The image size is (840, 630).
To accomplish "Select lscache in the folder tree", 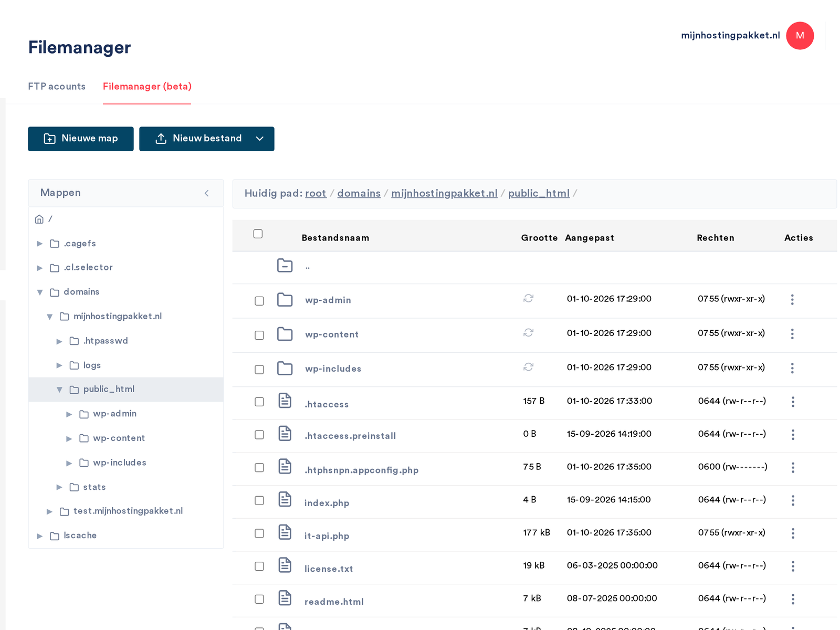I will [x=80, y=535].
